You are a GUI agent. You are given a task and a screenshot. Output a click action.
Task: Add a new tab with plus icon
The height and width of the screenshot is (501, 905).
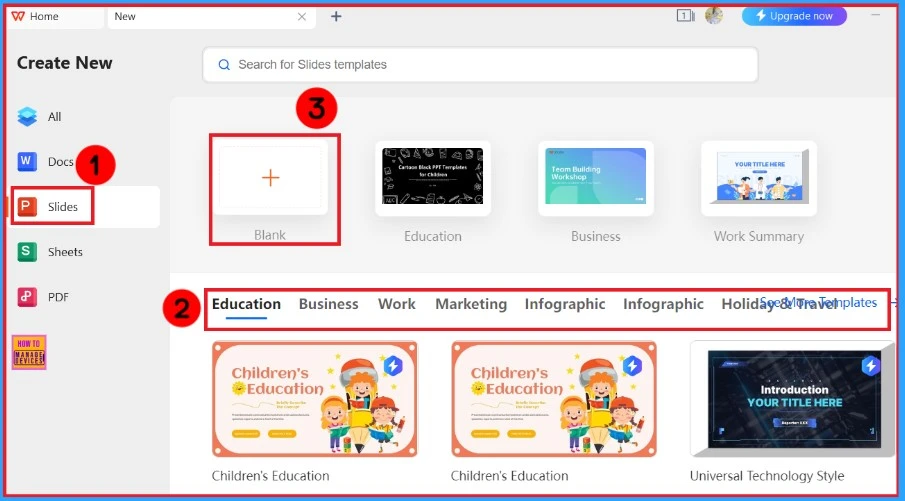tap(336, 17)
